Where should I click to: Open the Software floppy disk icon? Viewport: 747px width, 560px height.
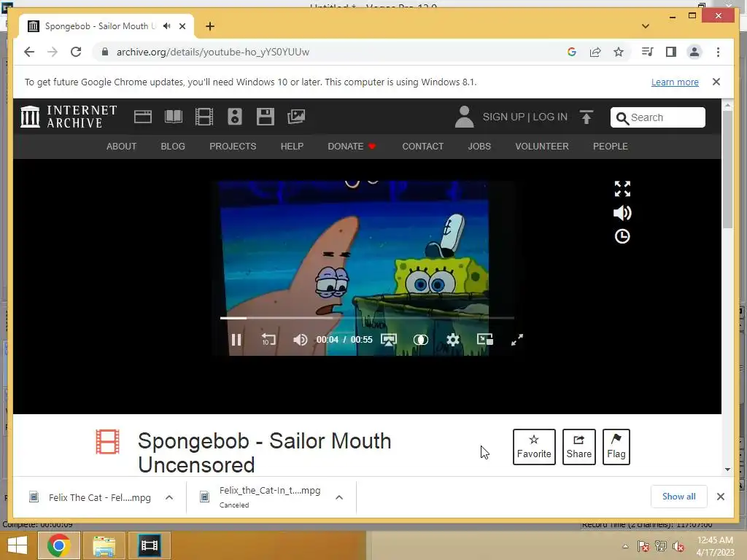pyautogui.click(x=265, y=117)
